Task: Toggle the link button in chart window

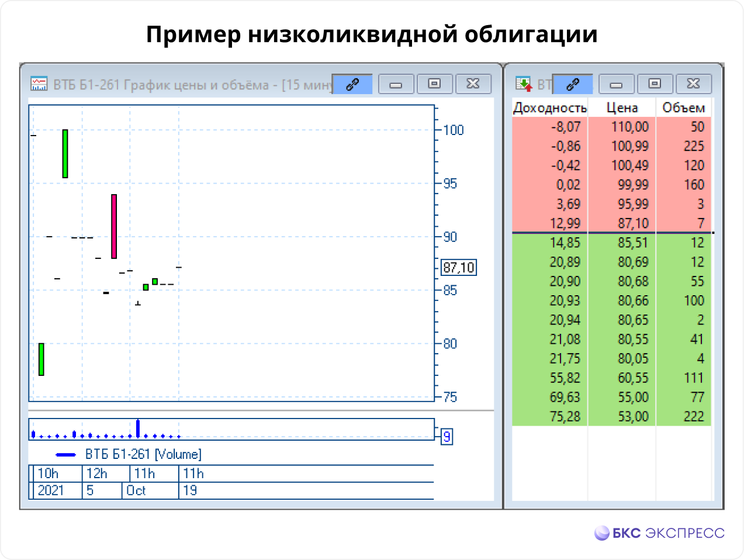Action: pyautogui.click(x=352, y=84)
